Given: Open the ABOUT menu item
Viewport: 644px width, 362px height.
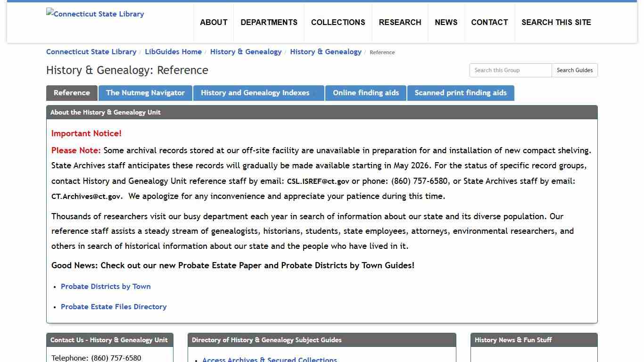Looking at the screenshot, I should (214, 22).
